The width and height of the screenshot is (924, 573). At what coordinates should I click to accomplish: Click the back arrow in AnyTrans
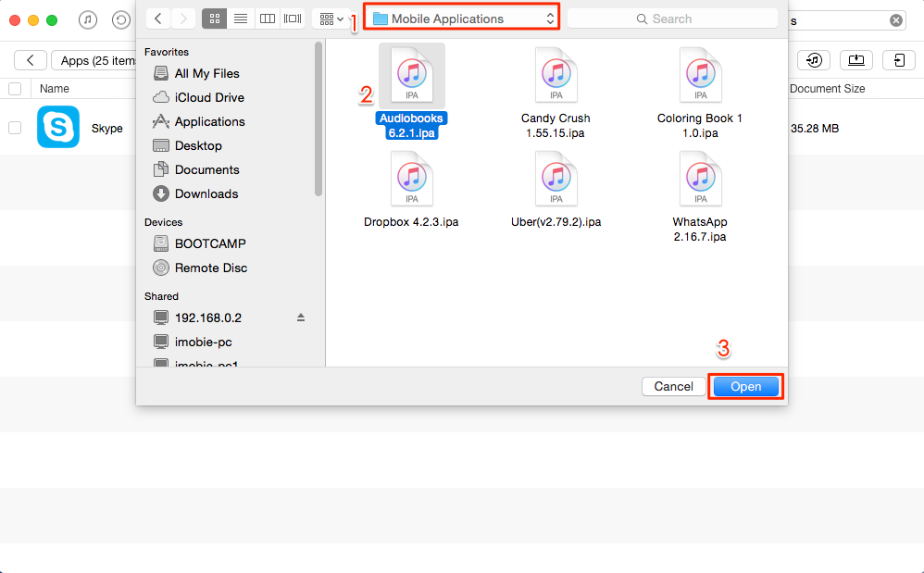point(30,60)
